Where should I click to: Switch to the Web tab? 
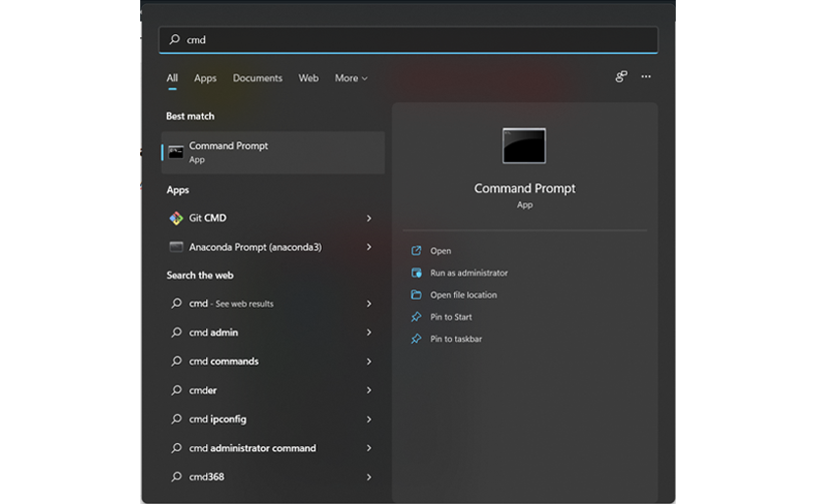308,78
